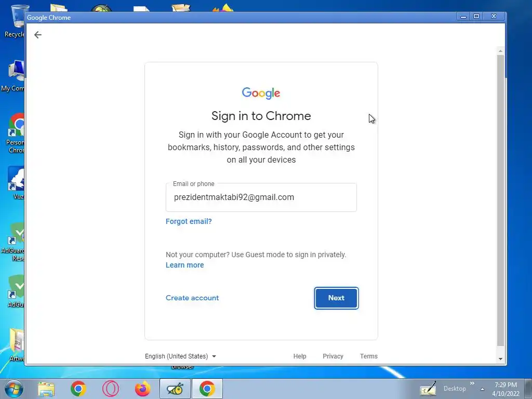Viewport: 532px width, 399px height.
Task: Select the Recycle Bin desktop icon
Action: [14, 21]
